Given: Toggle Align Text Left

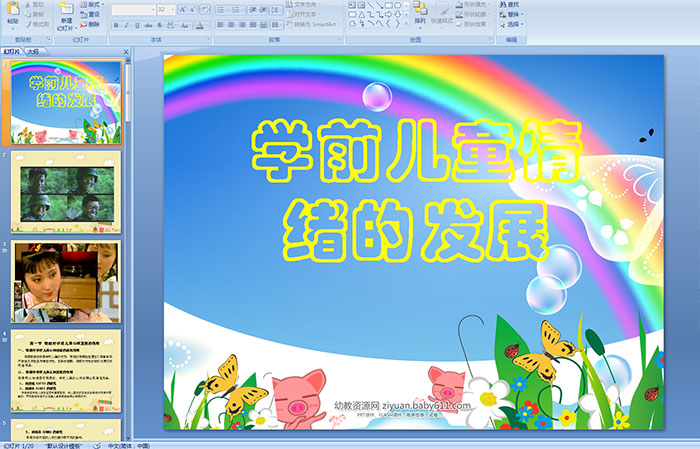Looking at the screenshot, I should coord(221,25).
